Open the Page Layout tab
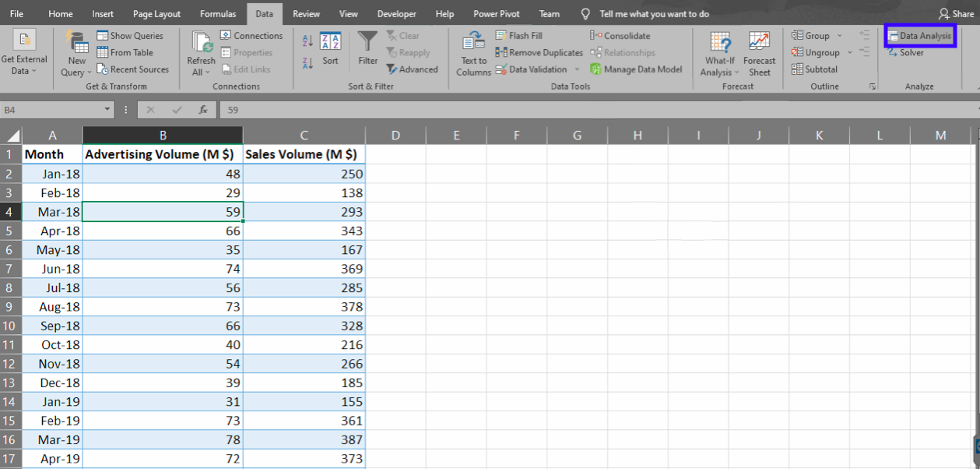Viewport: 980px width, 469px height. point(156,14)
